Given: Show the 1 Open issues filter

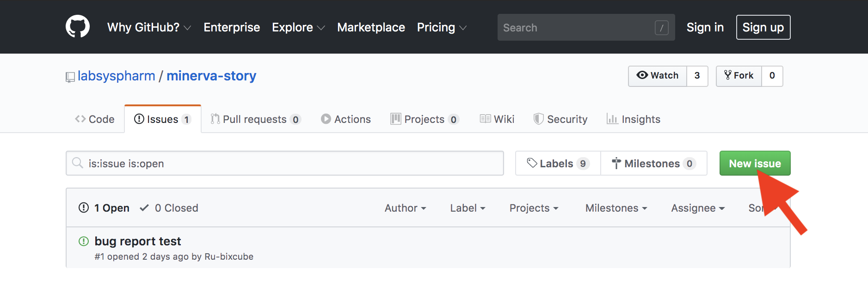Looking at the screenshot, I should pos(105,208).
